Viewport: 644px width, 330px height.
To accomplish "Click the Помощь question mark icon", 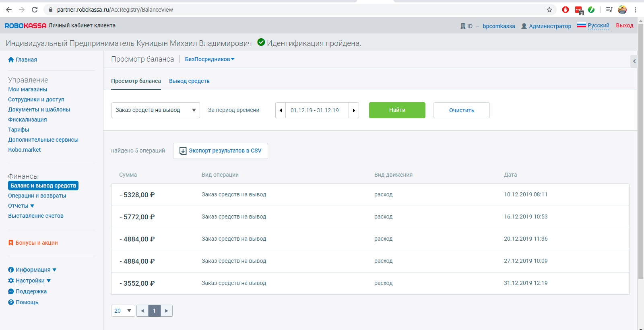I will point(11,302).
